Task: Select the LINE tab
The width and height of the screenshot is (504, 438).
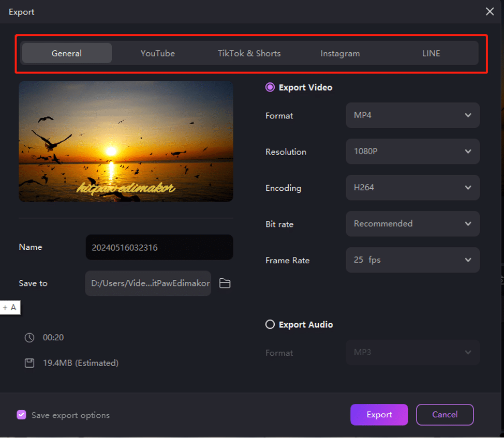Action: pyautogui.click(x=431, y=53)
